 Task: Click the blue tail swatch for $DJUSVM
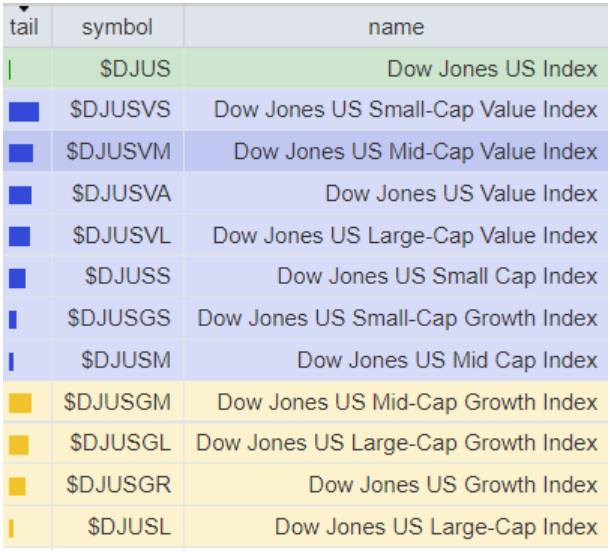tap(21, 153)
